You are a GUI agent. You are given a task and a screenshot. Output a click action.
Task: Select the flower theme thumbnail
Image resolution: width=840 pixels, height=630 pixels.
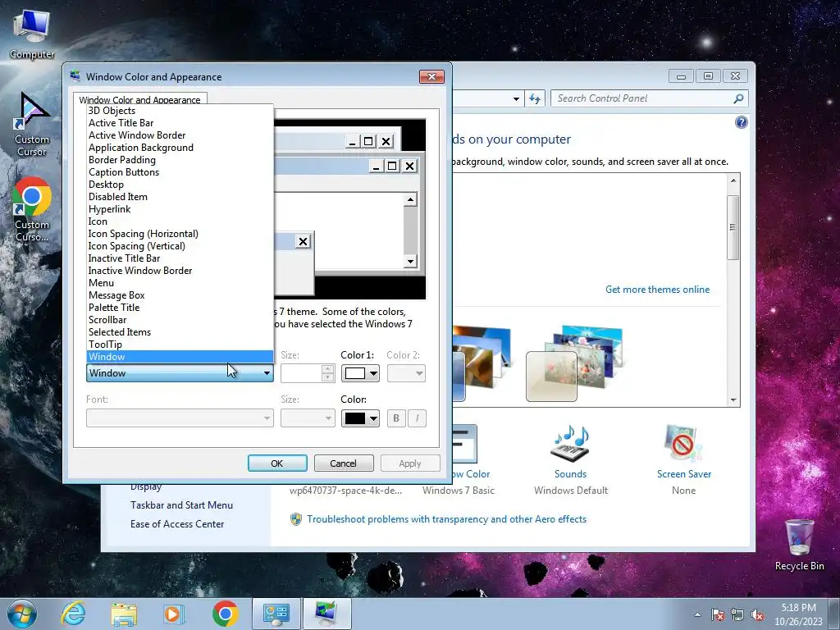pyautogui.click(x=575, y=362)
